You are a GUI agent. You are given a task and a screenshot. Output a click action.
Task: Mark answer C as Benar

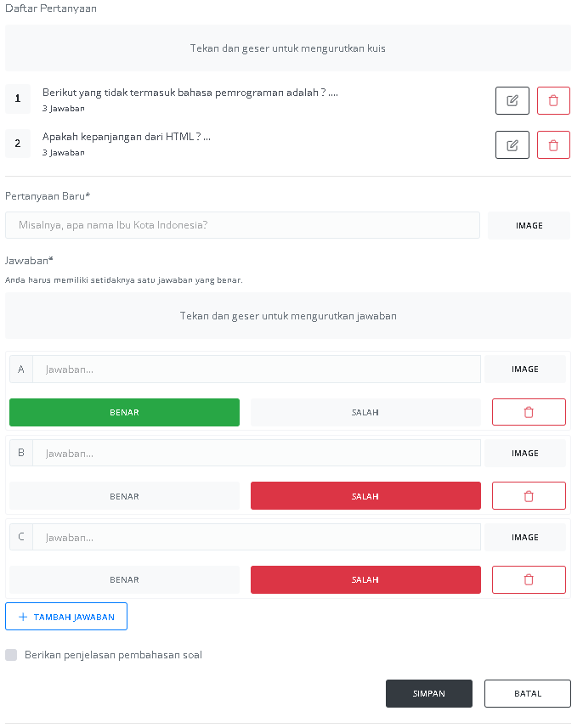click(124, 579)
